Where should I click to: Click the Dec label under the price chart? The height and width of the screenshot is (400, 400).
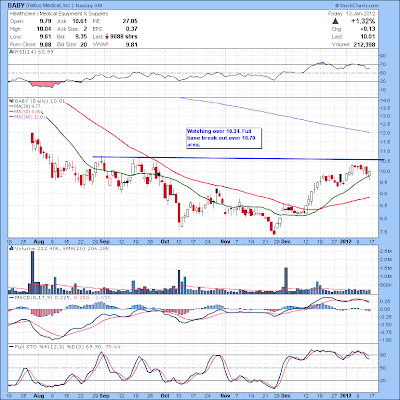point(286,241)
